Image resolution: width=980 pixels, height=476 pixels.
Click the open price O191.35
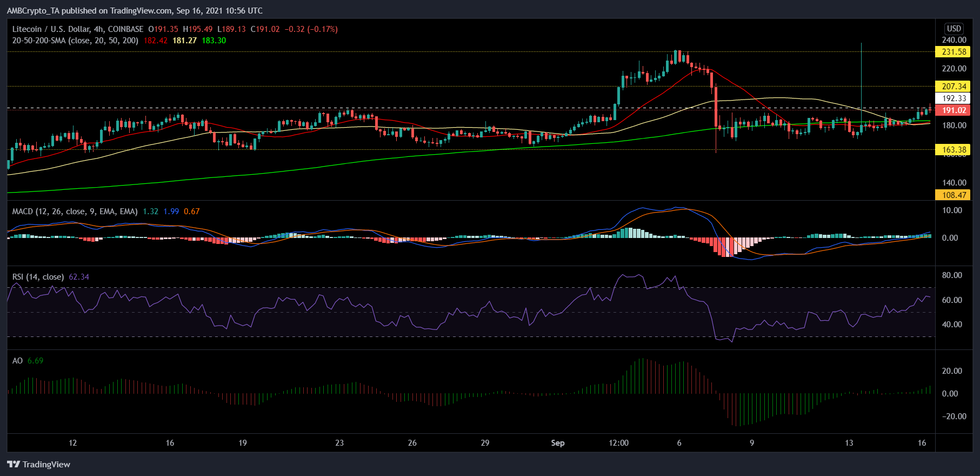coord(163,29)
